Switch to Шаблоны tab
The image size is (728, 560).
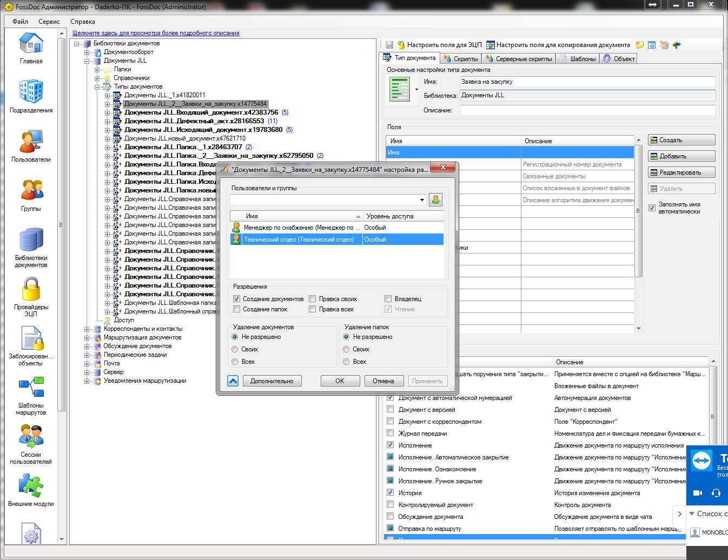coord(578,58)
